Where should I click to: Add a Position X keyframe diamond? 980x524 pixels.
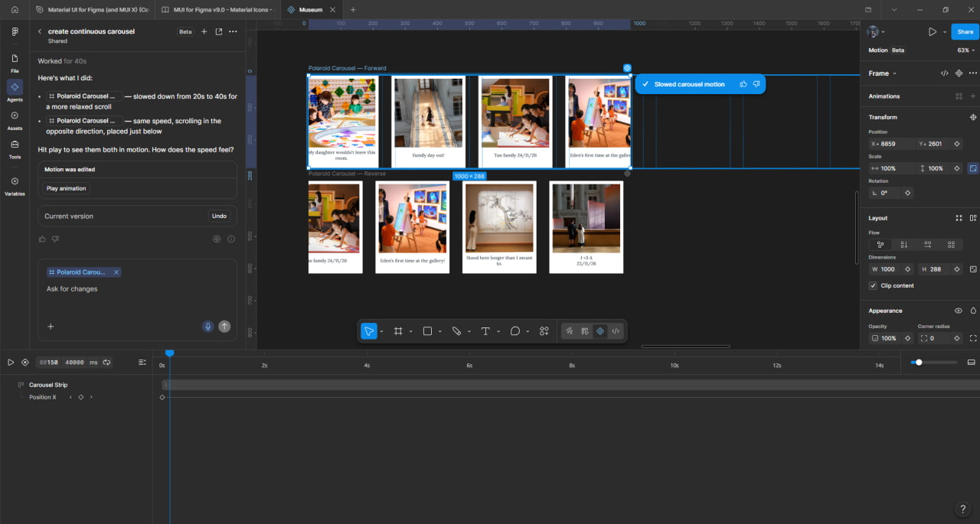click(80, 398)
